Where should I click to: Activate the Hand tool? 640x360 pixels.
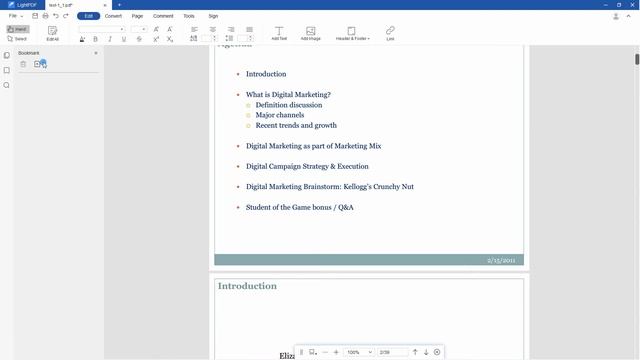(18, 29)
